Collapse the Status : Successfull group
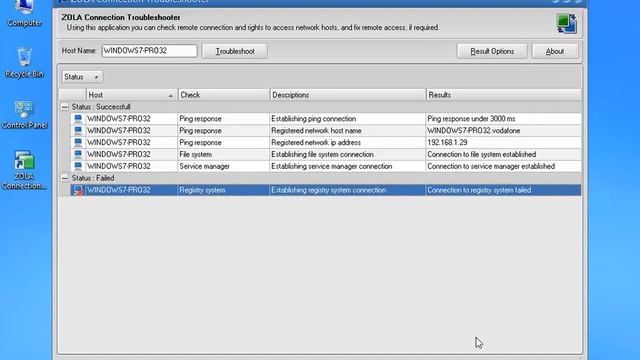The image size is (640, 360). (64, 107)
